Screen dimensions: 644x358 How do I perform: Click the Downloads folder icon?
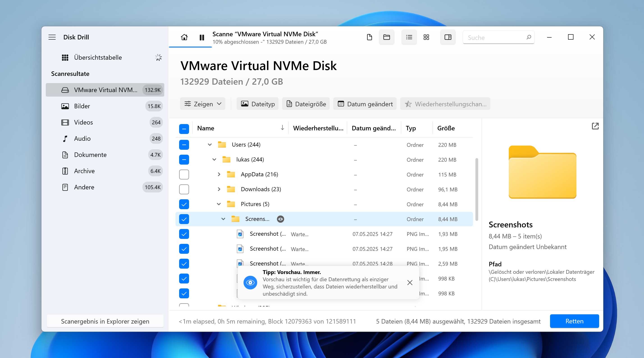click(231, 189)
